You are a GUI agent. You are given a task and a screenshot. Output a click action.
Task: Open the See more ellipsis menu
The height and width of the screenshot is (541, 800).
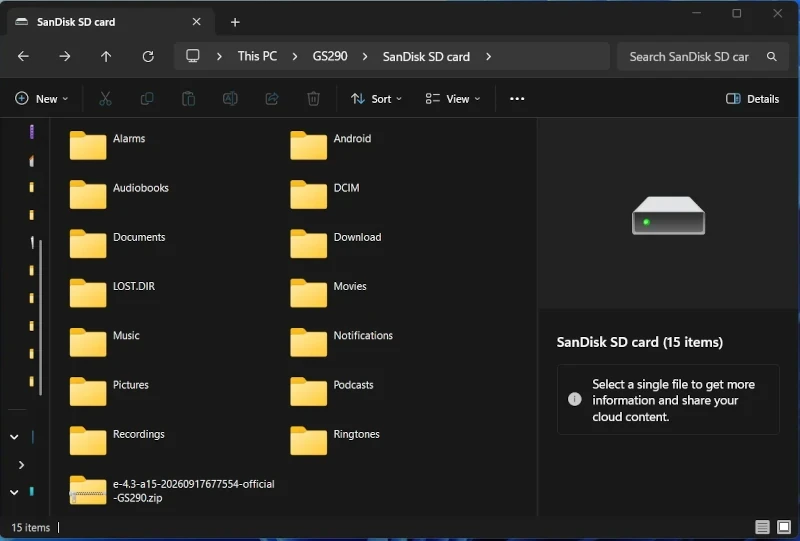517,99
